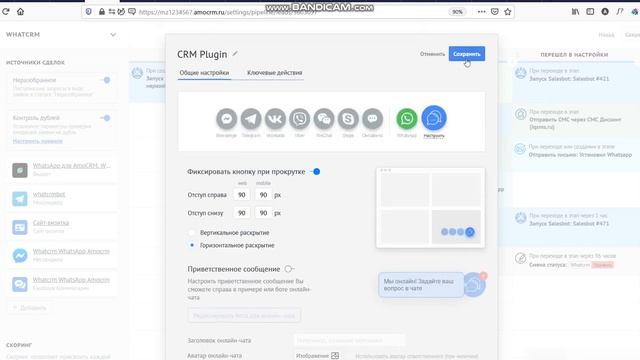This screenshot has height=360, width=640.
Task: Open the blue Настроить chat icon
Action: pos(434,118)
